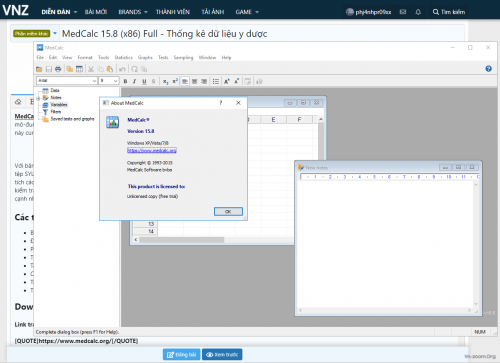The width and height of the screenshot is (500, 363).
Task: Select Variables in the contents tree
Action: point(59,105)
